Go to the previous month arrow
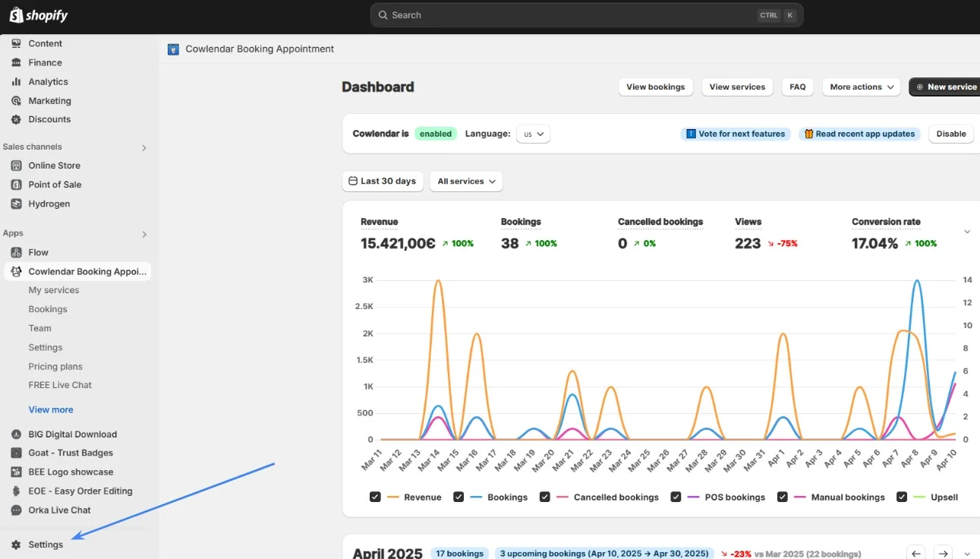Screen dimensions: 980x559 pyautogui.click(x=916, y=553)
